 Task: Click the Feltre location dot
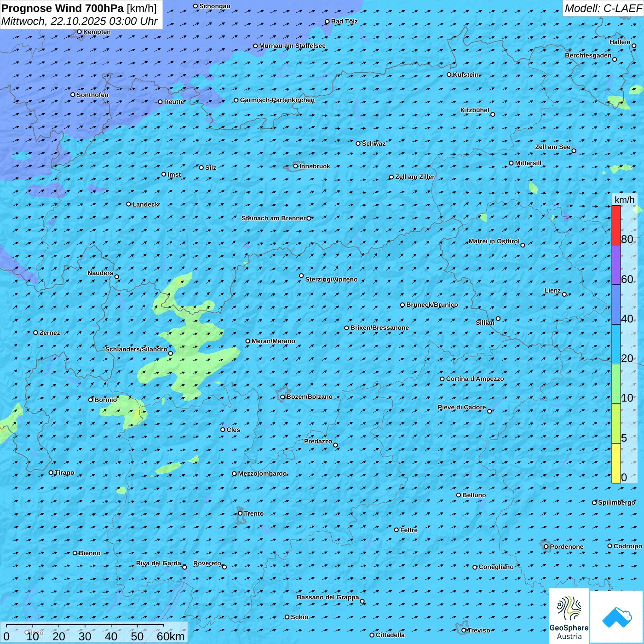coord(397,530)
